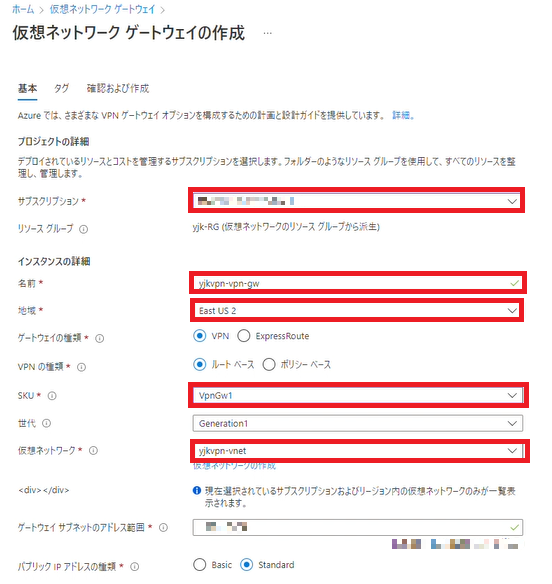Select the VPN gateway type radio
Viewport: 552px width, 584px height.
coord(200,336)
